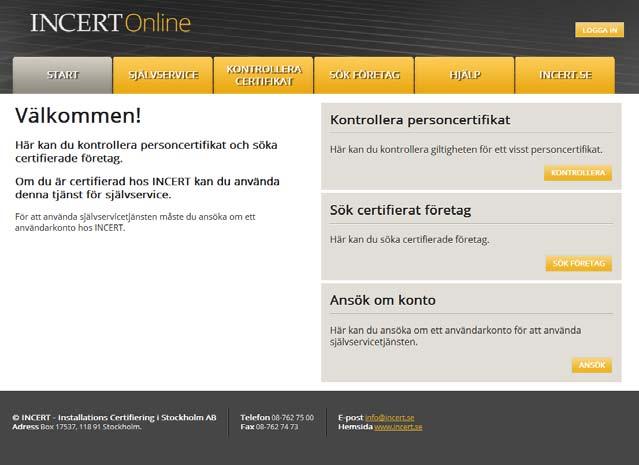
Task: Open the KONTROLLERA CERTIFIKAT tab
Action: coord(264,75)
